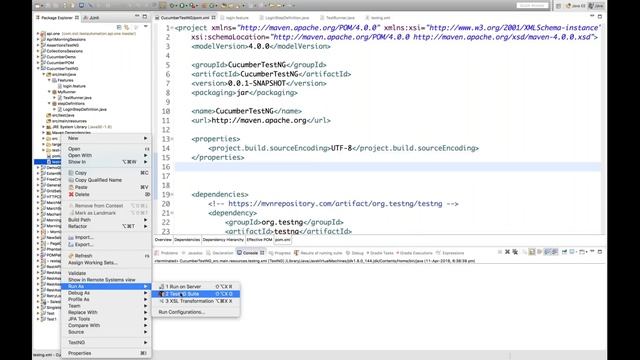Open the Results of running suite tab
Screen dimensions: 640x360
pyautogui.click(x=318, y=253)
